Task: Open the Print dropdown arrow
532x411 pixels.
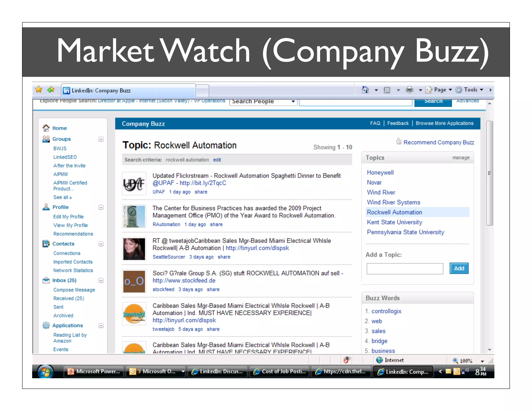Action: pos(420,90)
